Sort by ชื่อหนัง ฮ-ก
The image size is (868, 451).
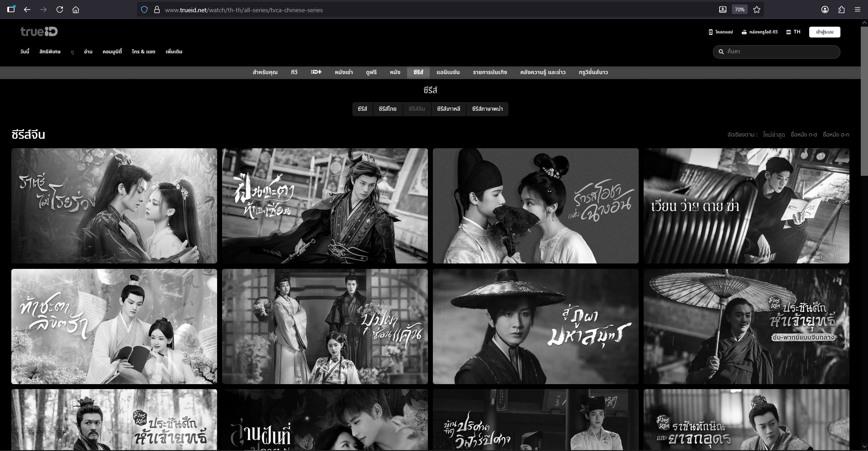(x=836, y=135)
